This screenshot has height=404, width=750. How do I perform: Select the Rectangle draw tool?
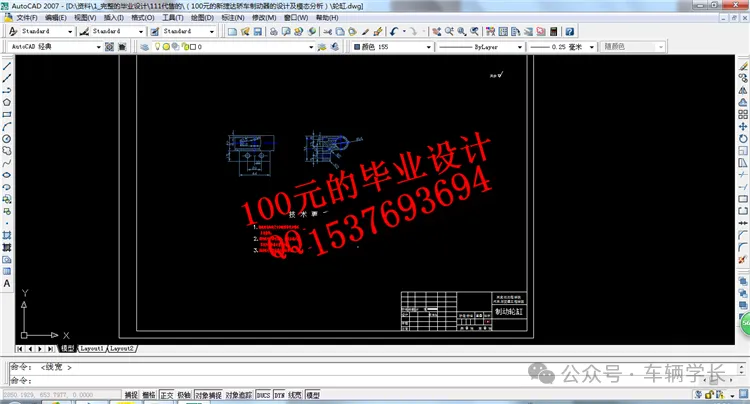(x=7, y=114)
